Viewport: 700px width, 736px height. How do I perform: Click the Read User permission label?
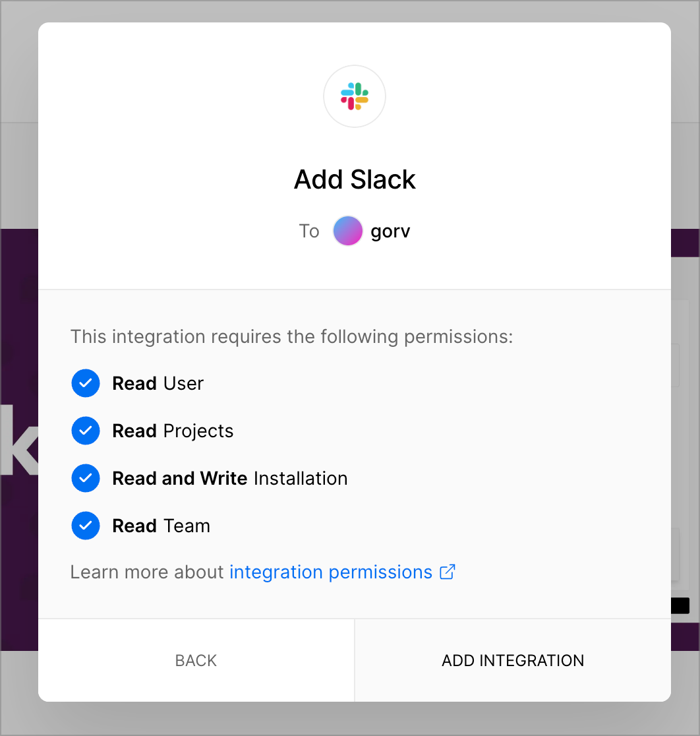pos(158,383)
